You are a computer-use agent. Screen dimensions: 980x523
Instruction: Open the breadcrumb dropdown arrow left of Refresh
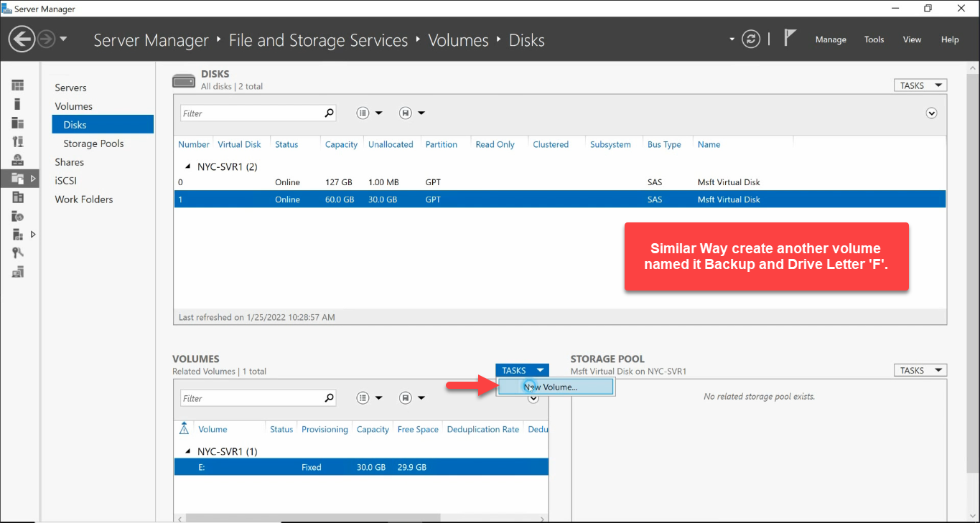point(732,39)
